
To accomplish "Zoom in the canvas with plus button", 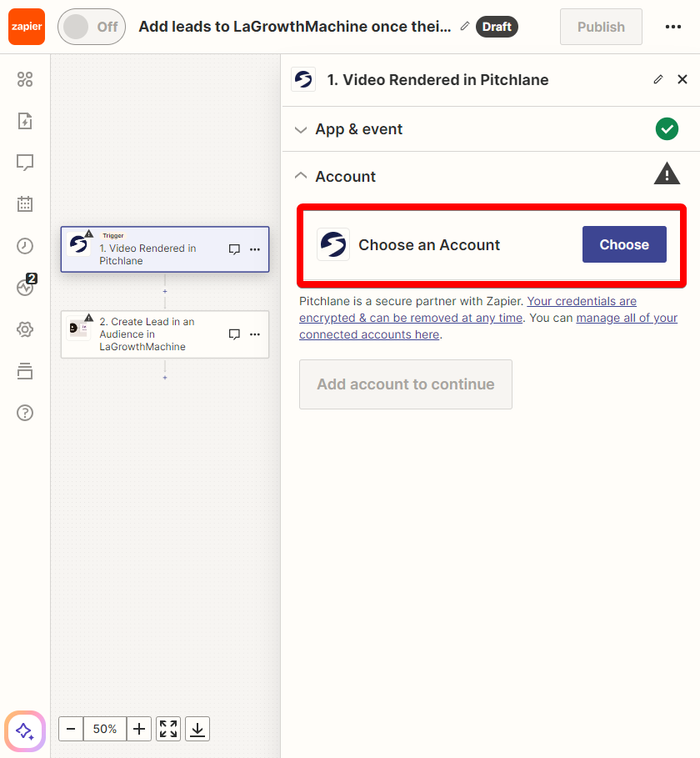I will coord(139,729).
